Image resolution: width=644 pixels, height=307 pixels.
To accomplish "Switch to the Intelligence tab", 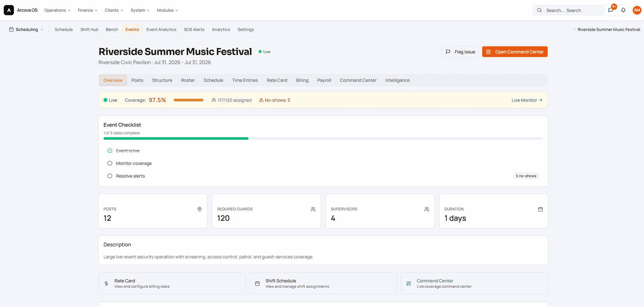I will pos(397,80).
